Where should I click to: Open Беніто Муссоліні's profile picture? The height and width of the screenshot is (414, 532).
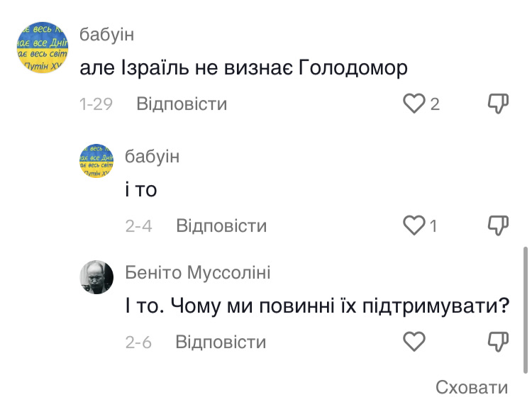[x=96, y=276]
